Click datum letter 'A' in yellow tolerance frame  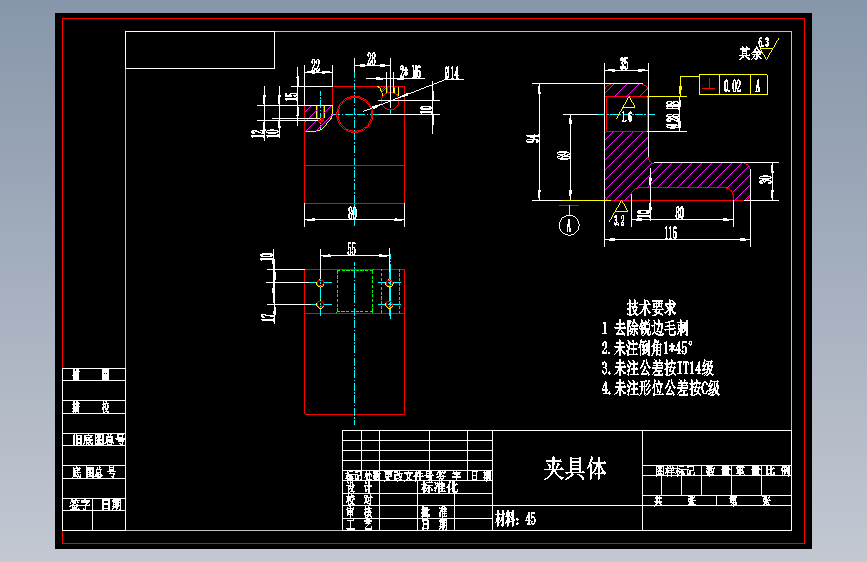coord(758,85)
